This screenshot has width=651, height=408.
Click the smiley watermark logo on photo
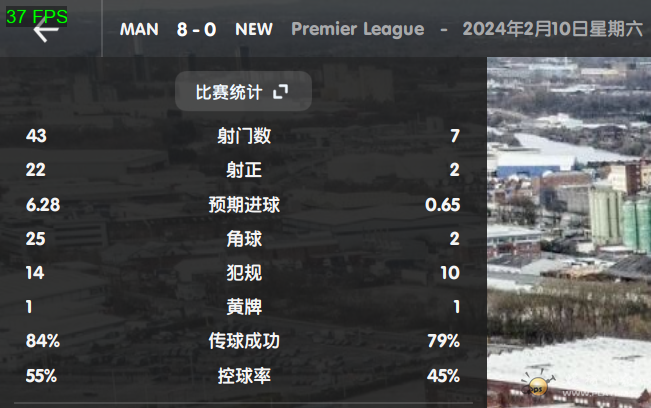538,384
